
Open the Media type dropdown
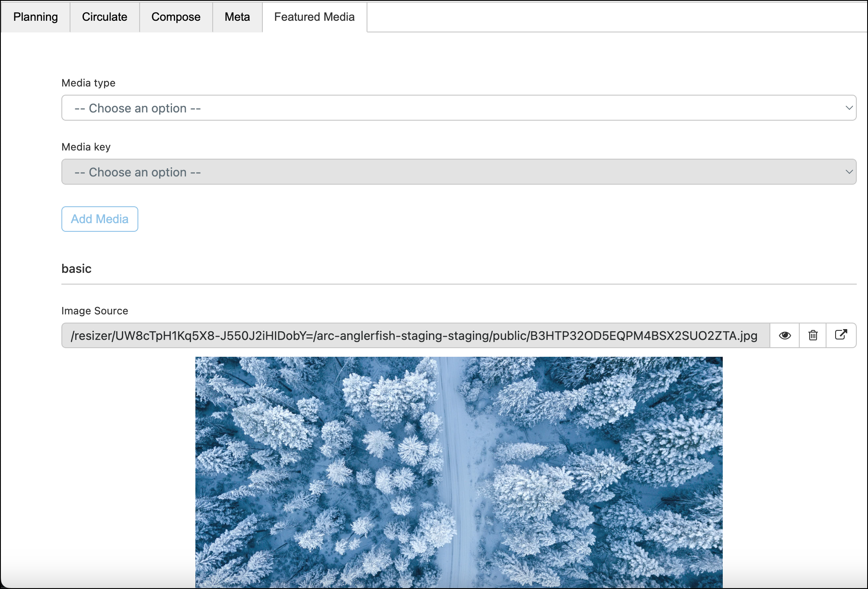[x=459, y=108]
